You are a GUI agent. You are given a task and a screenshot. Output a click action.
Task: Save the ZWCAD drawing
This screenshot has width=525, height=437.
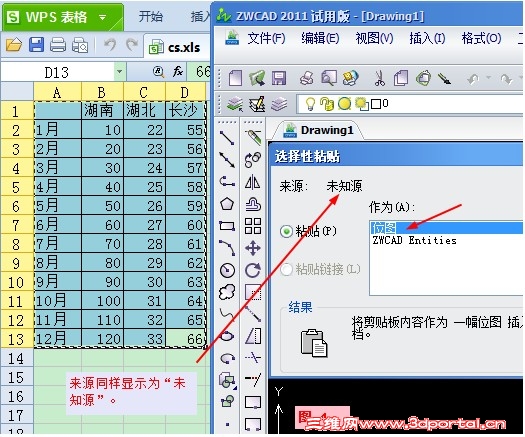pyautogui.click(x=279, y=78)
